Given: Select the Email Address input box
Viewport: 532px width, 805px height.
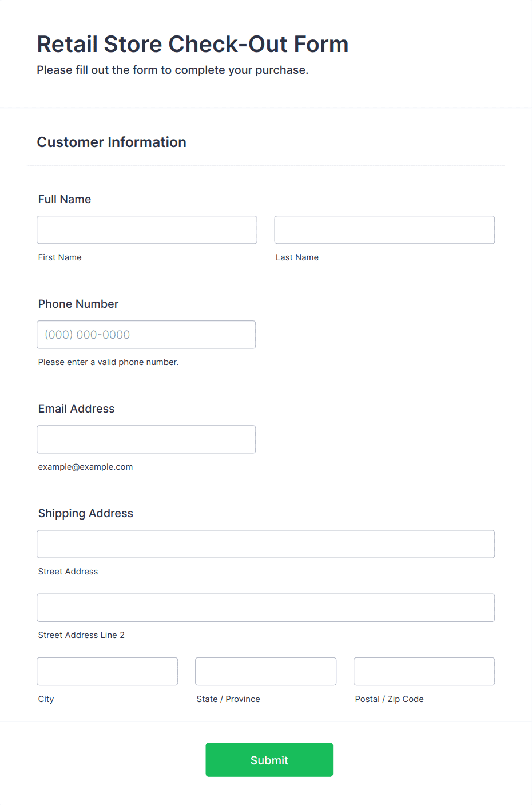Looking at the screenshot, I should (x=146, y=439).
